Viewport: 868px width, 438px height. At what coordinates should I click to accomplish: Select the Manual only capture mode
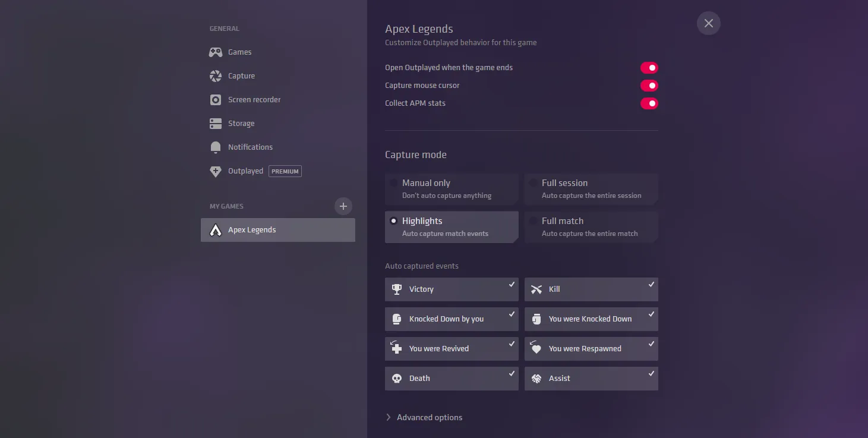(452, 189)
